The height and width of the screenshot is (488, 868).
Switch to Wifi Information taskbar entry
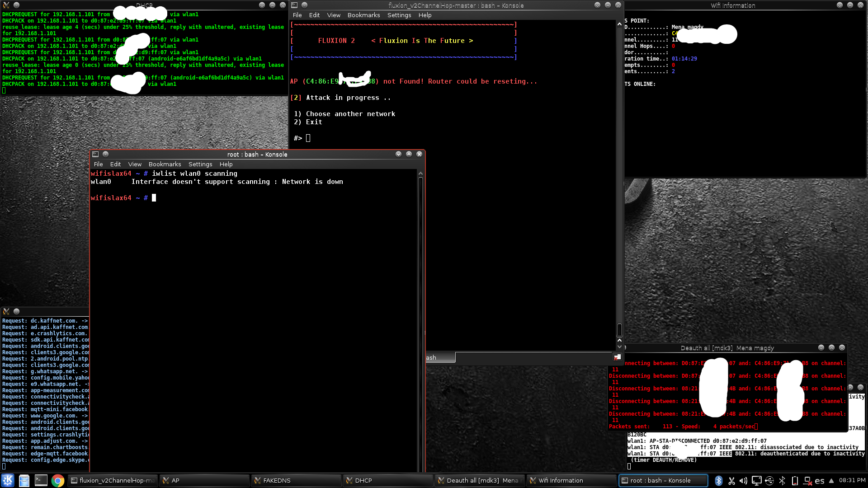click(571, 480)
